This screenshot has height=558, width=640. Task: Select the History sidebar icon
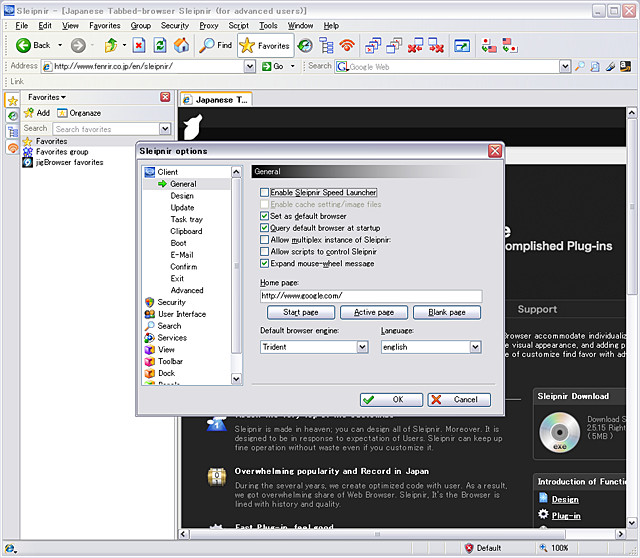13,116
